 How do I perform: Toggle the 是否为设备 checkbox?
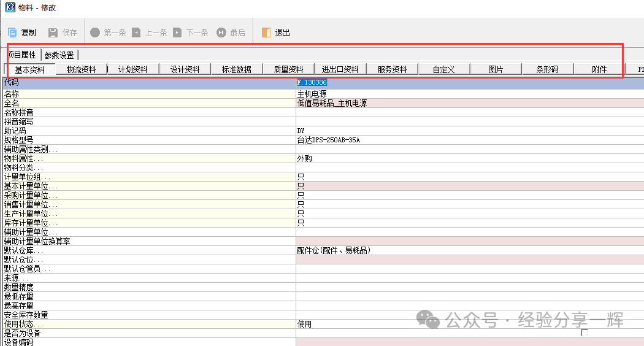(x=585, y=333)
